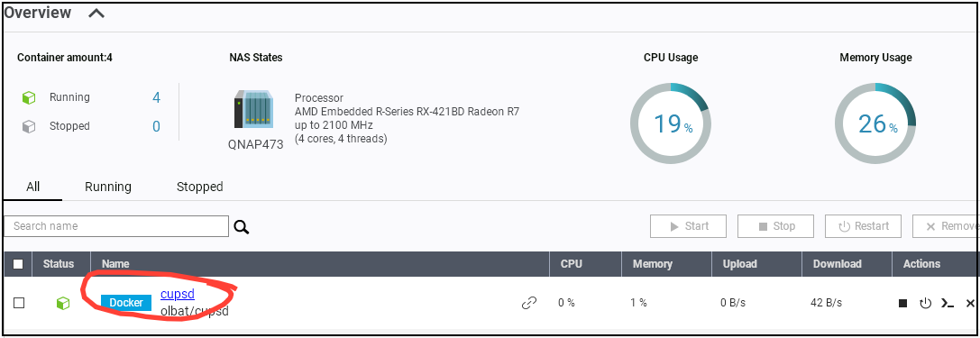The width and height of the screenshot is (980, 338).
Task: Click the Stop button
Action: (775, 226)
